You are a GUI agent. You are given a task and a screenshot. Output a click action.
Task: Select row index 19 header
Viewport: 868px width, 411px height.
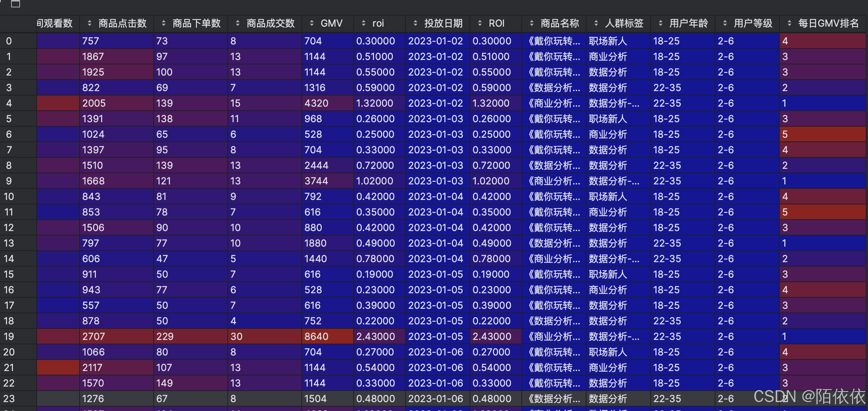9,337
